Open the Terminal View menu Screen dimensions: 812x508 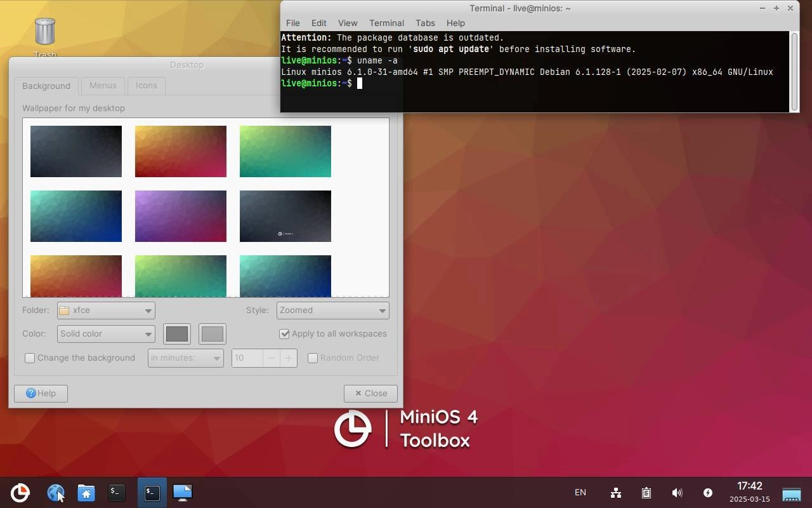[x=348, y=23]
